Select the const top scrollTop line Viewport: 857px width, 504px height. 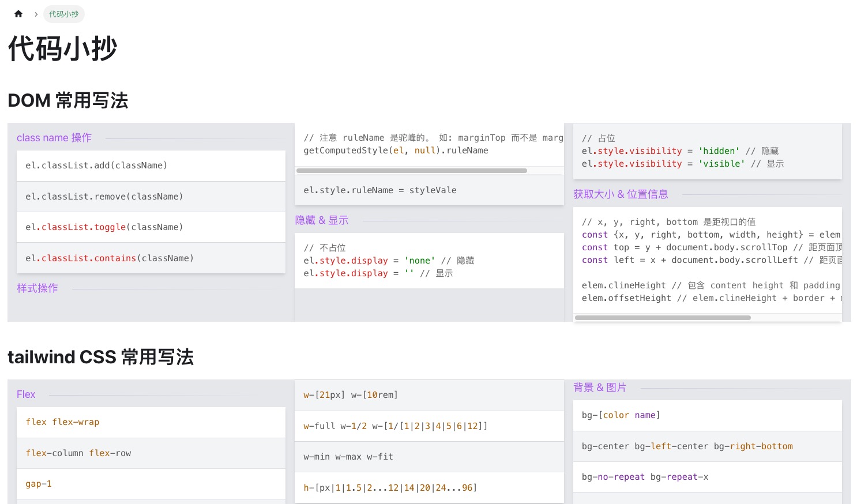click(x=712, y=247)
